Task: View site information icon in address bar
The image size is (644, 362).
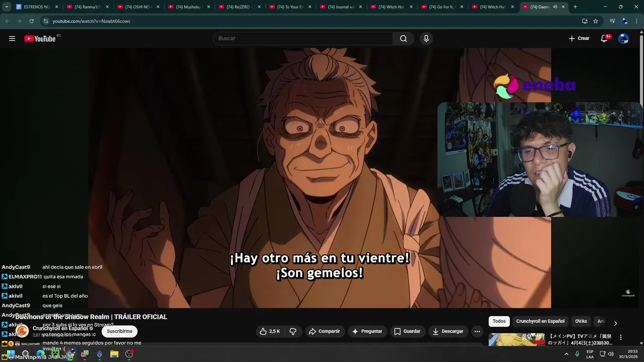Action: (x=46, y=21)
